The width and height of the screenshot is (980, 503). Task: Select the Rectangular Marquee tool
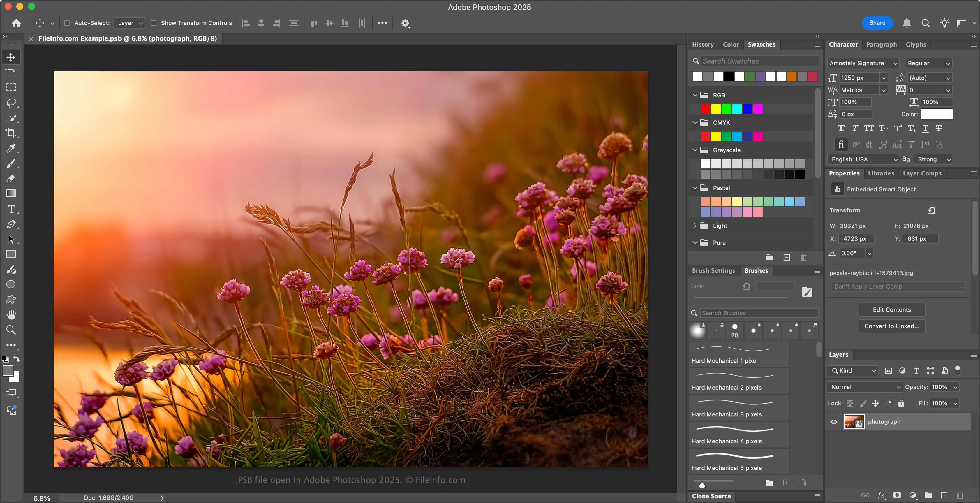point(11,87)
